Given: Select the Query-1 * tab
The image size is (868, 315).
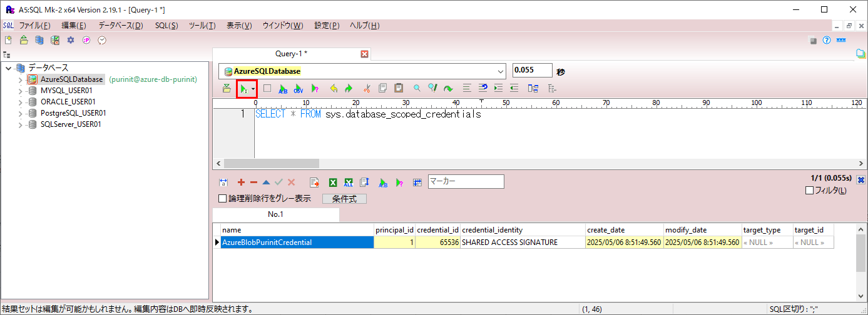Looking at the screenshot, I should click(291, 54).
